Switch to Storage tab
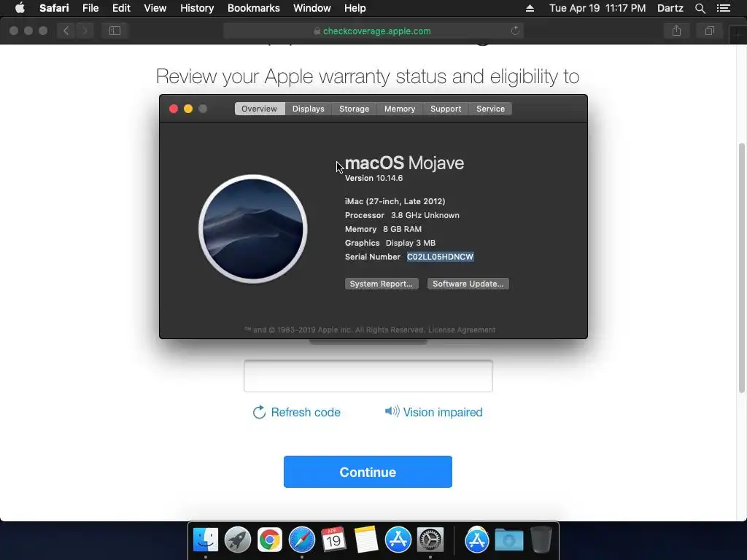 pyautogui.click(x=354, y=109)
